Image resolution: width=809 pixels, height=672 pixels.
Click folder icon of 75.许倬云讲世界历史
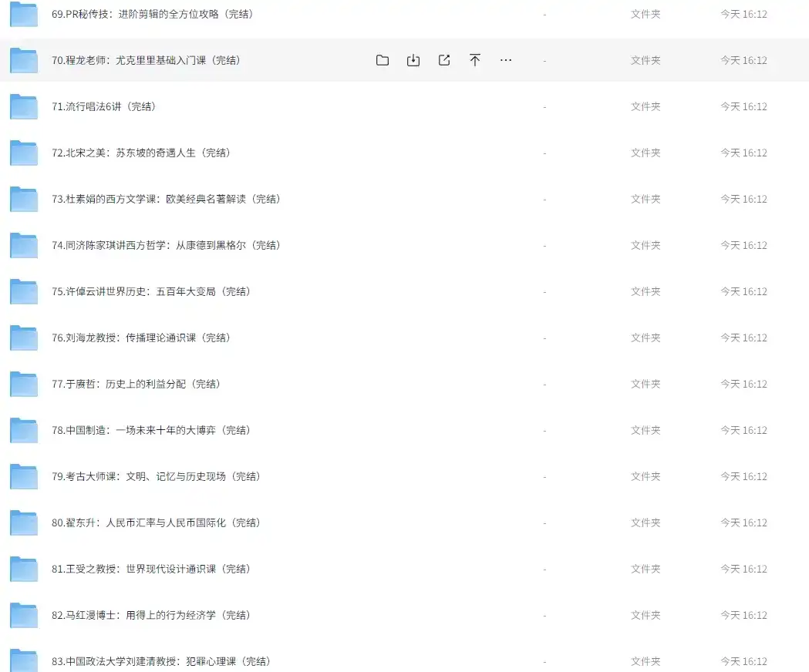[x=24, y=292]
